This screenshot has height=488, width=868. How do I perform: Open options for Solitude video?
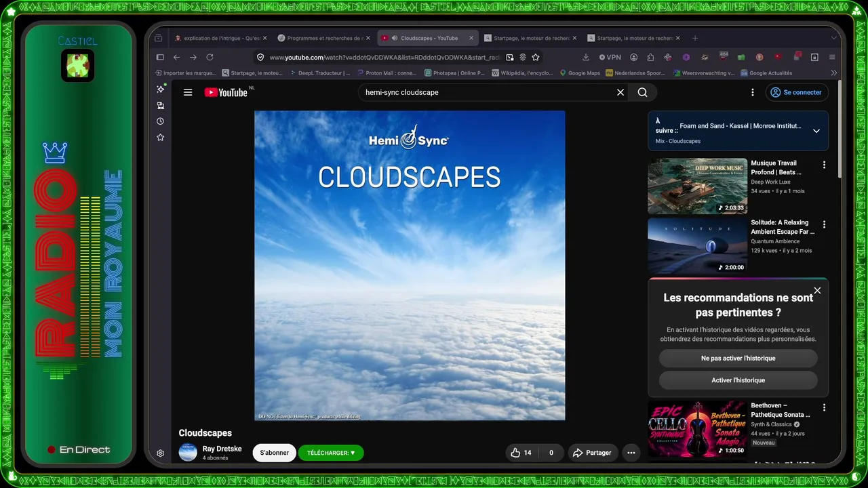(824, 224)
